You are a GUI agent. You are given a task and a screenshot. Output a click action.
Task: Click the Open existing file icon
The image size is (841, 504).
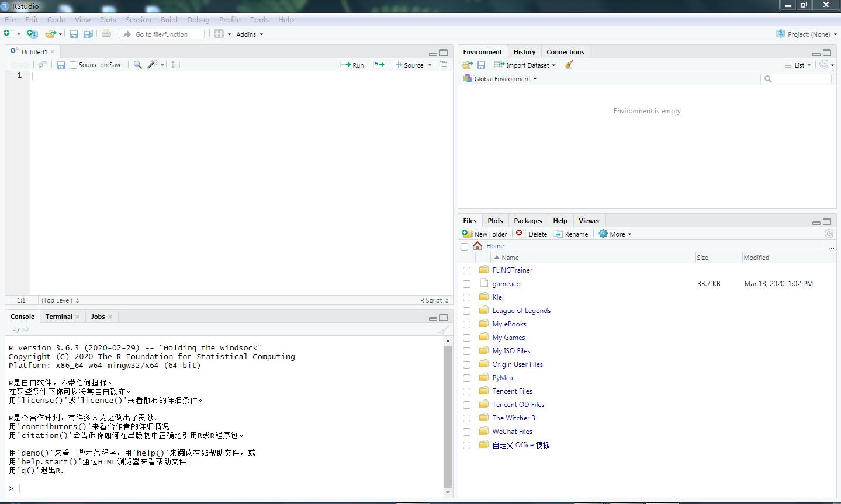click(50, 34)
